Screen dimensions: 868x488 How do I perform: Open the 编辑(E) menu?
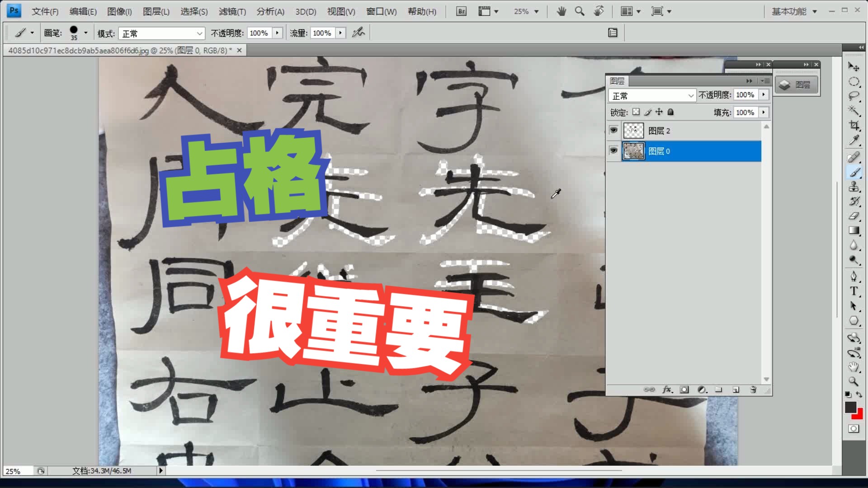point(83,11)
